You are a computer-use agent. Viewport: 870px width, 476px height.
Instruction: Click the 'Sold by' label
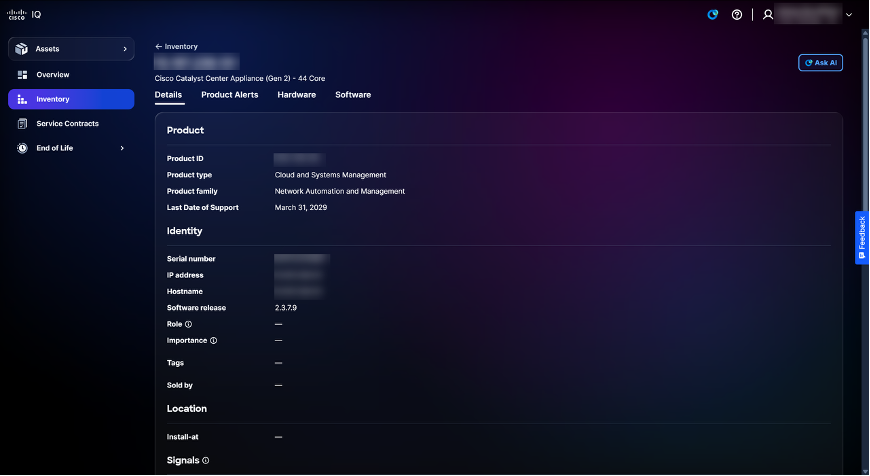coord(179,386)
